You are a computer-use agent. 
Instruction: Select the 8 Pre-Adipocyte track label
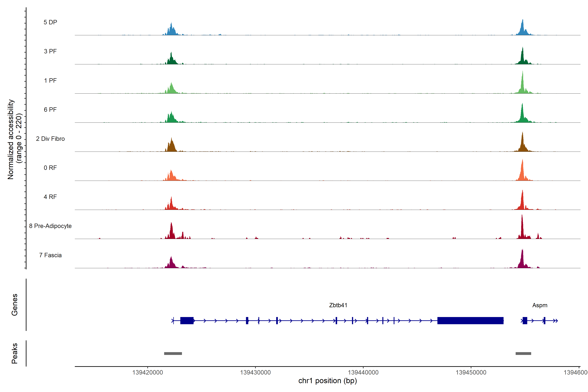click(x=50, y=226)
